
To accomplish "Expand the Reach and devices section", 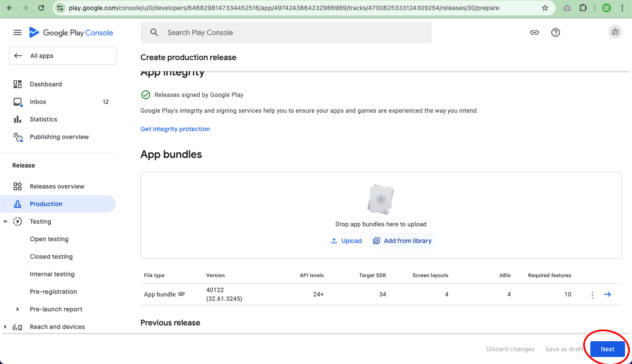I will 5,327.
